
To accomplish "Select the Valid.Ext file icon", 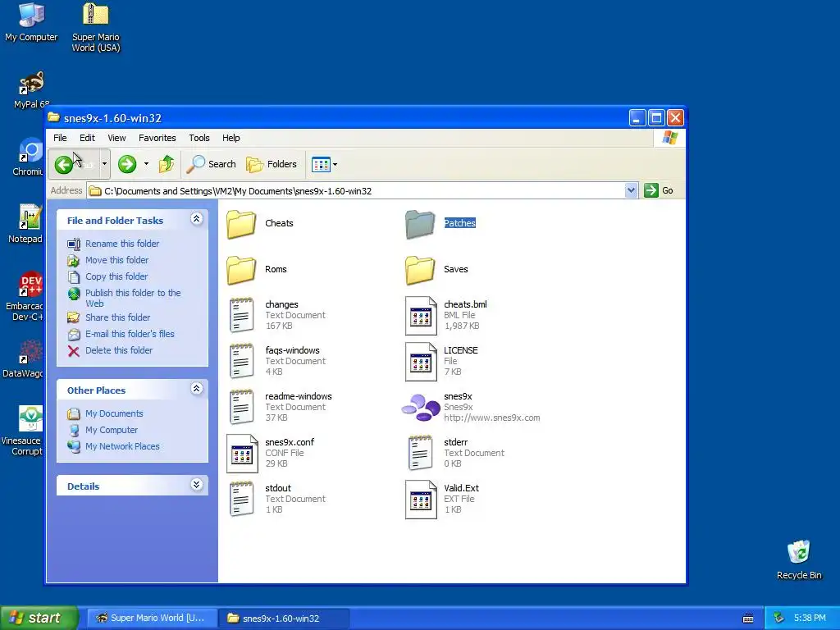I will pos(421,500).
